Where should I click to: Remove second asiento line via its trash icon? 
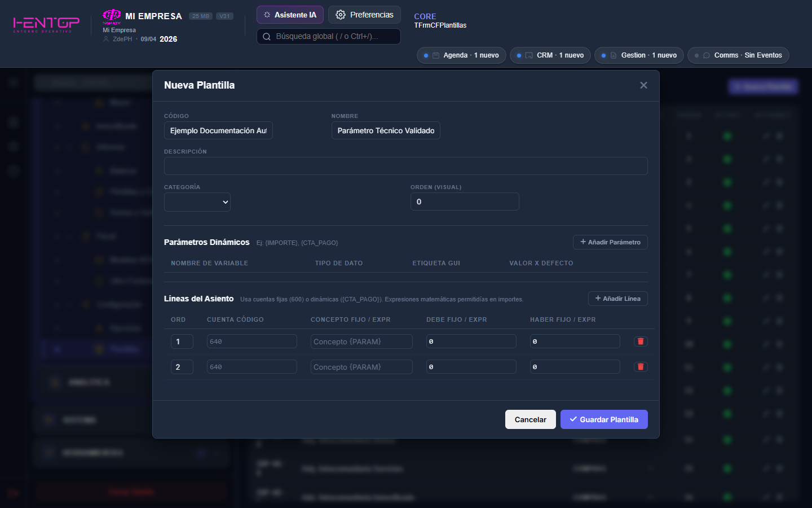(641, 366)
